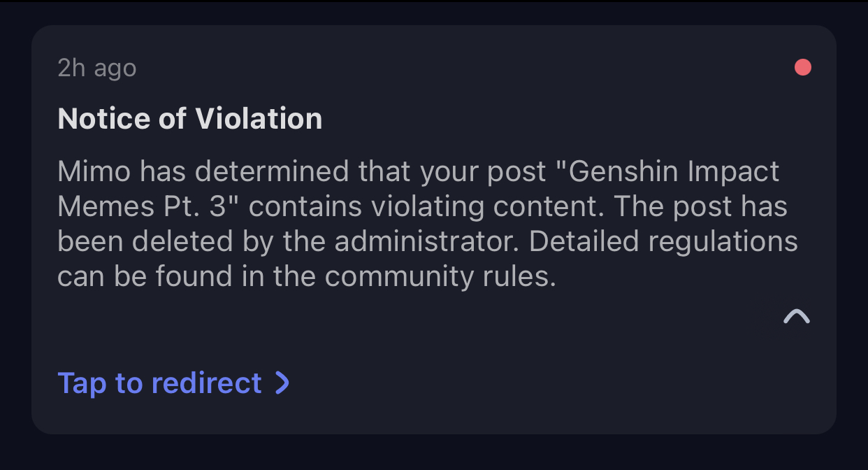
Task: Follow the Tap to redirect link
Action: point(161,383)
